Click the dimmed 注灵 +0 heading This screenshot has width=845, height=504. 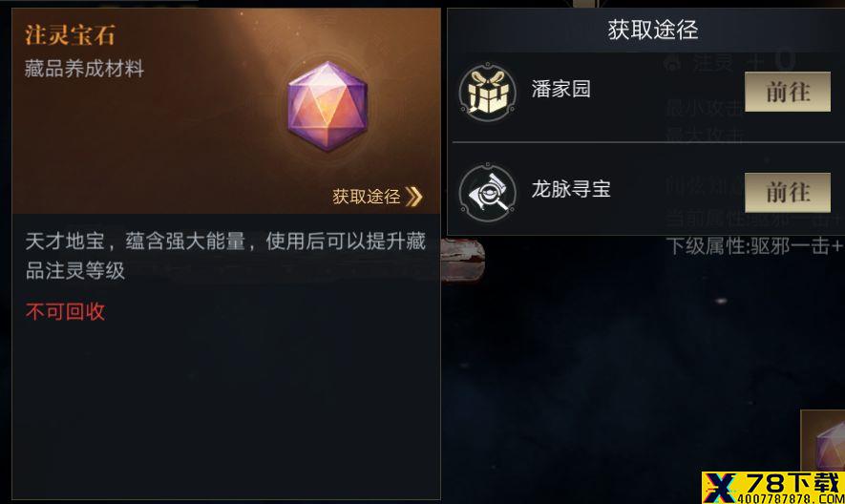pyautogui.click(x=729, y=62)
